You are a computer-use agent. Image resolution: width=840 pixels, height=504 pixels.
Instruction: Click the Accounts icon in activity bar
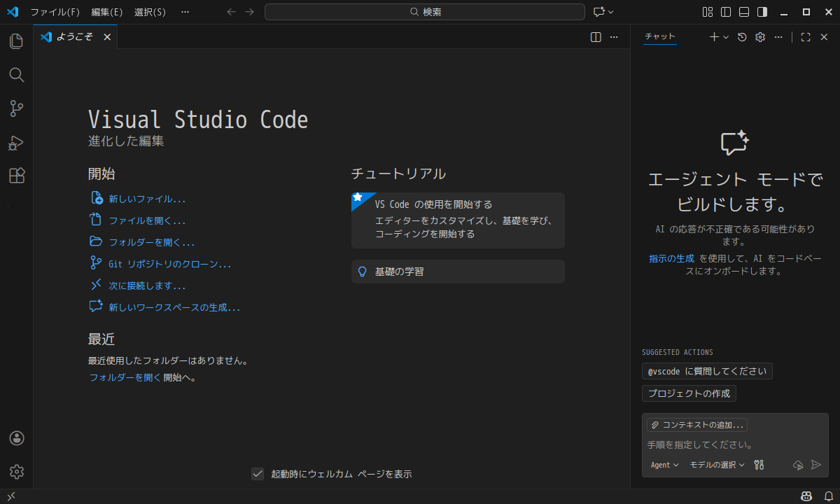click(x=17, y=438)
